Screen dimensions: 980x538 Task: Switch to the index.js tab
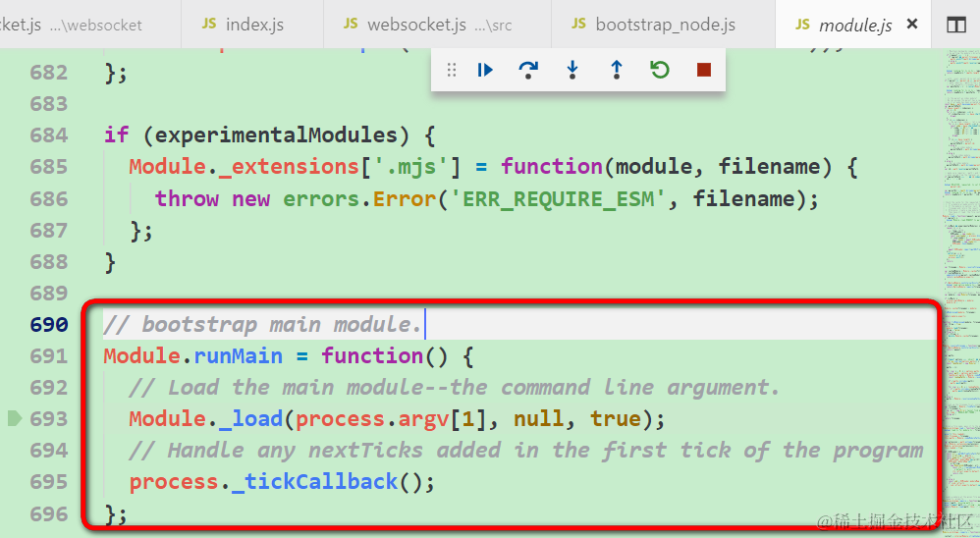(x=252, y=25)
